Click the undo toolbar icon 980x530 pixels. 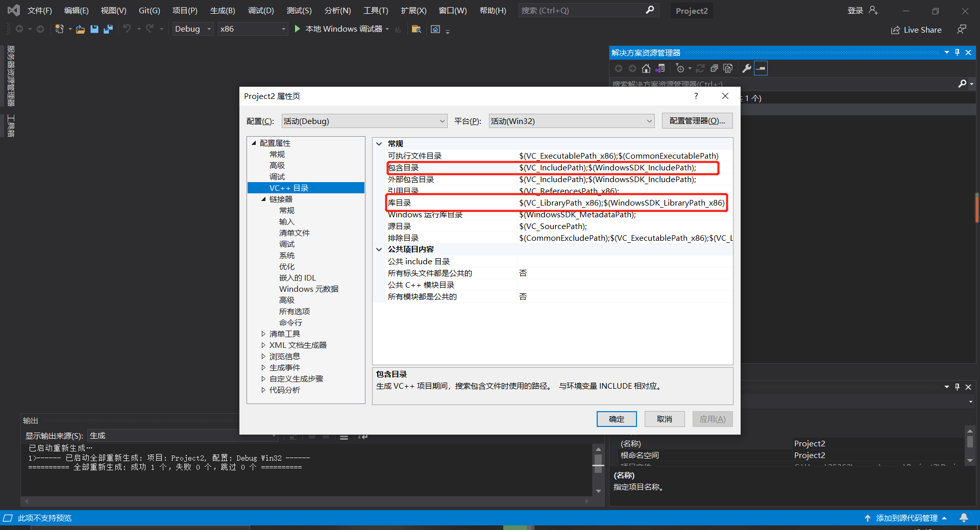point(127,29)
